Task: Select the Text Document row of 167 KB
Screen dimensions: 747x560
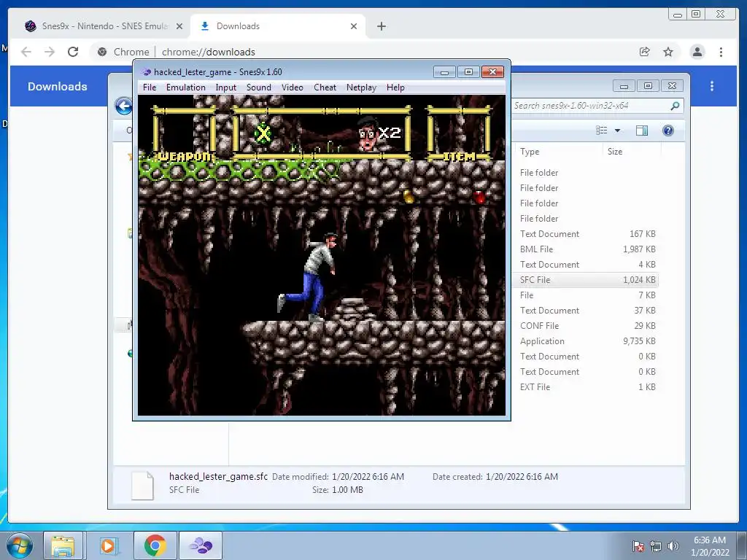Action: tap(587, 234)
